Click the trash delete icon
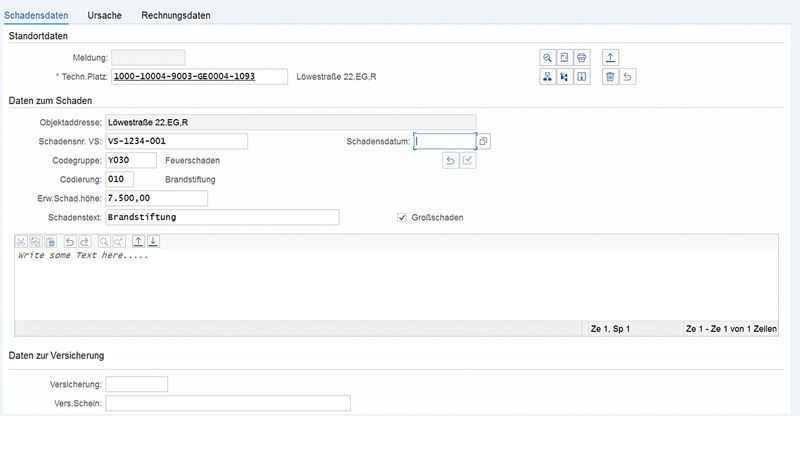This screenshot has width=800, height=457. pyautogui.click(x=610, y=77)
